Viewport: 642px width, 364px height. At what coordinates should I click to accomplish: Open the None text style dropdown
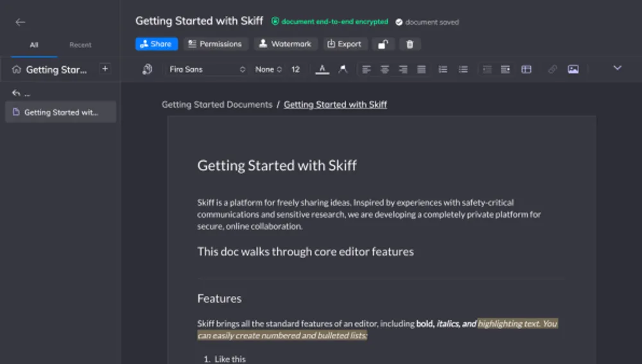click(268, 69)
